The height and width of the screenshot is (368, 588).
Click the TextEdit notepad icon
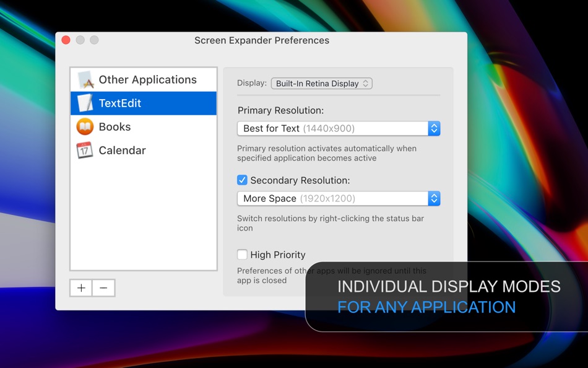pos(85,103)
